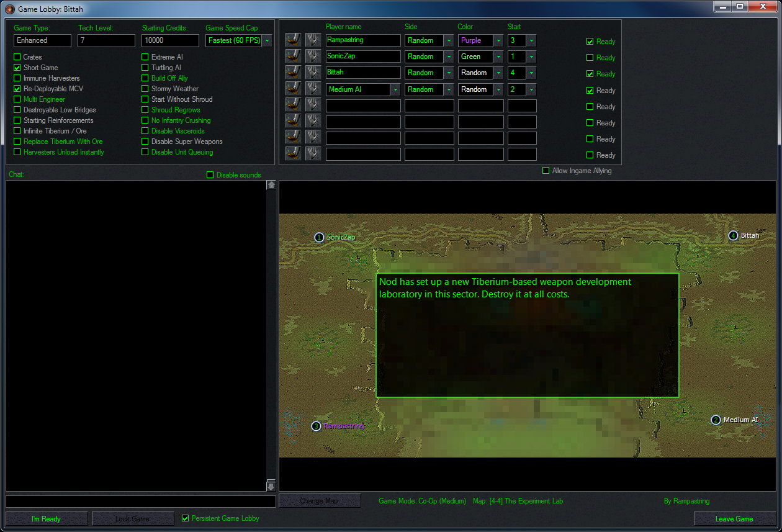Screen dimensions: 782x532
Task: Open Medium AI's Start dropdown showing 2
Action: click(532, 89)
